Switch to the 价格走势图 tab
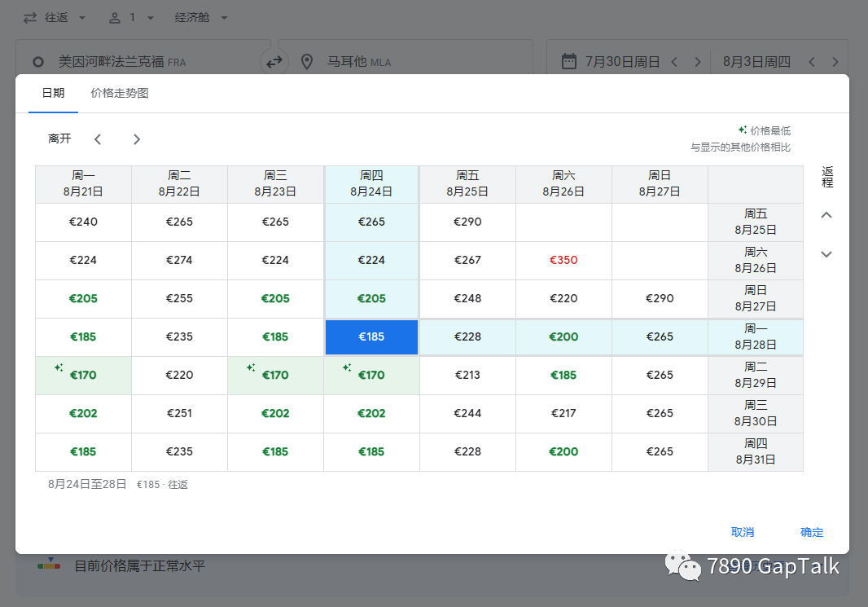 pos(120,93)
